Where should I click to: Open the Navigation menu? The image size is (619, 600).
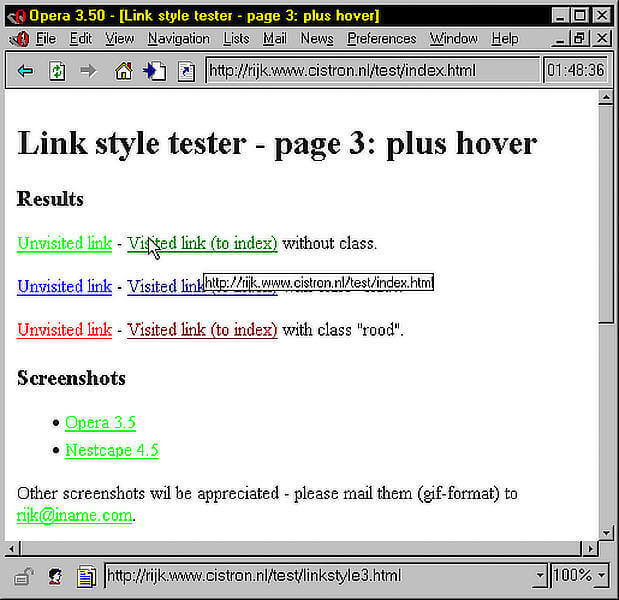pyautogui.click(x=179, y=39)
